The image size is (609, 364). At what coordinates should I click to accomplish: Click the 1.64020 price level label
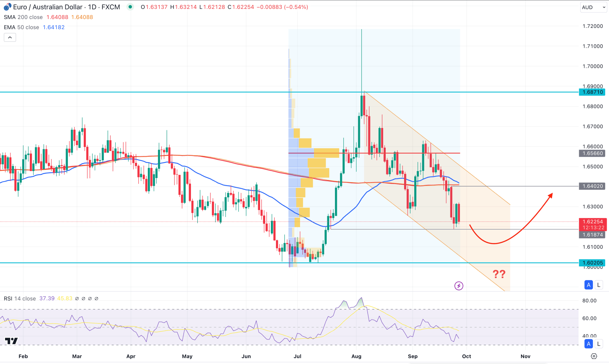pyautogui.click(x=593, y=186)
